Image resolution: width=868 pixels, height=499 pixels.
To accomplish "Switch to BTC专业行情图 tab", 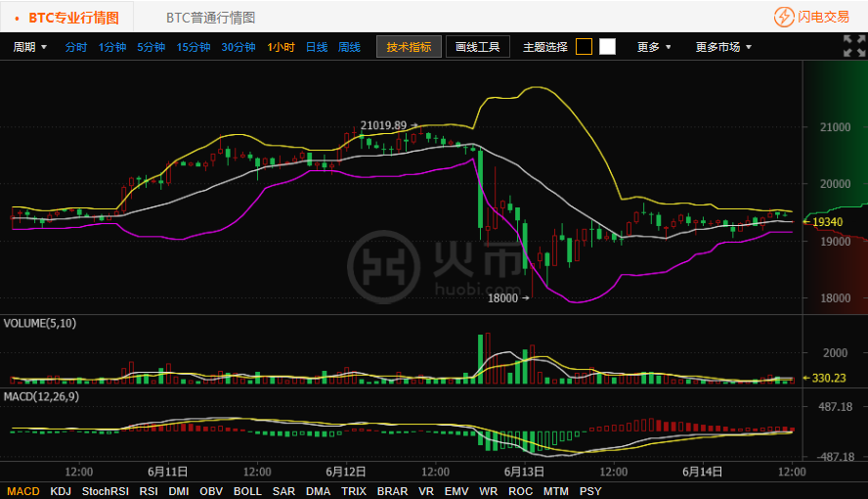I will [x=73, y=18].
